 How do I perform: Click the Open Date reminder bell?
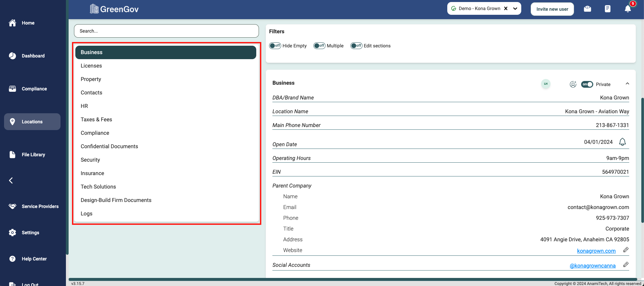622,142
